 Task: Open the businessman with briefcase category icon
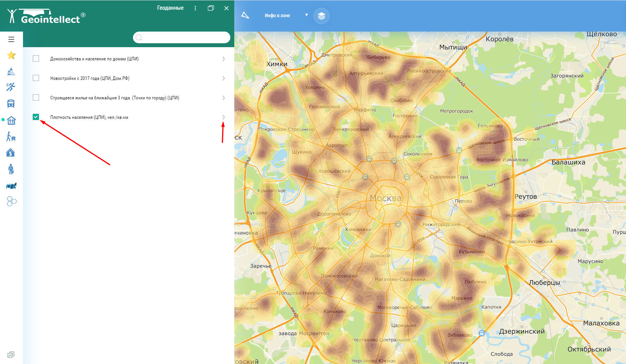click(x=11, y=169)
